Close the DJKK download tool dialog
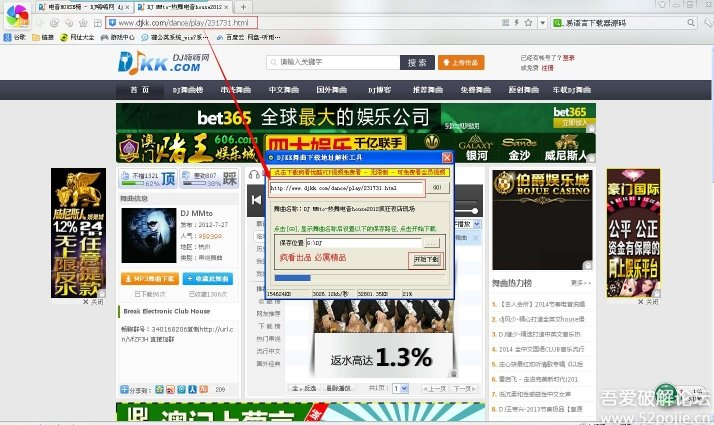This screenshot has height=425, width=714. pos(447,158)
